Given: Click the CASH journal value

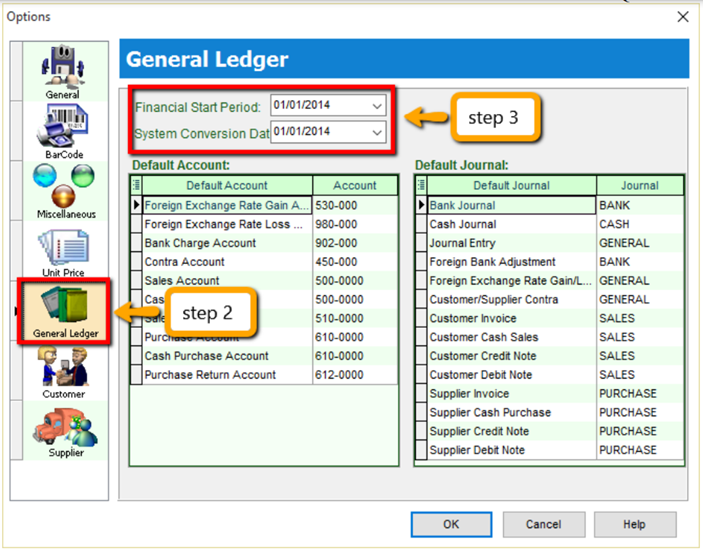Looking at the screenshot, I should click(614, 224).
